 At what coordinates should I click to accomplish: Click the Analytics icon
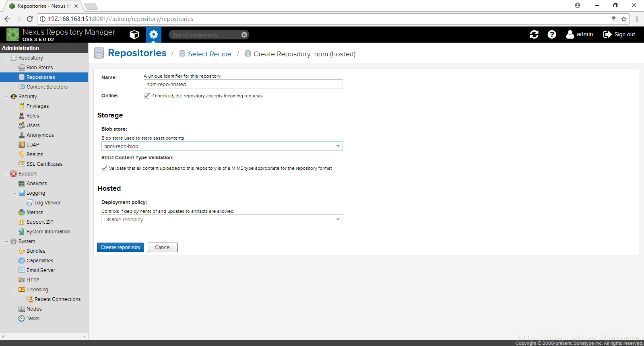click(x=22, y=183)
